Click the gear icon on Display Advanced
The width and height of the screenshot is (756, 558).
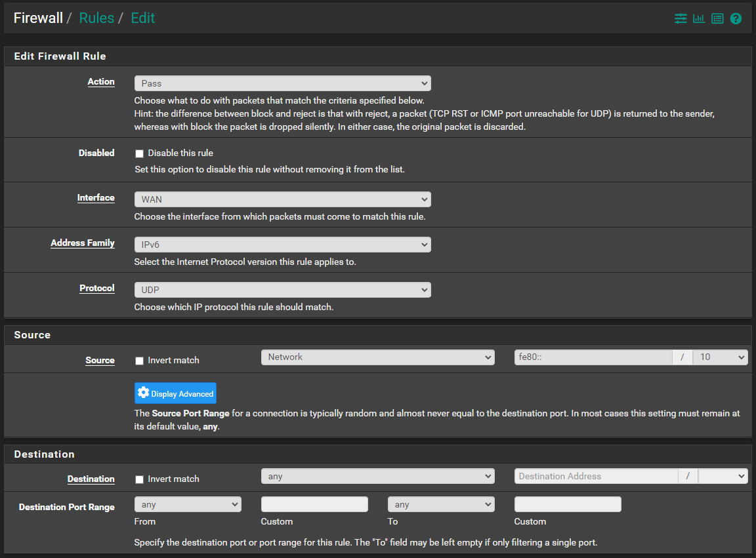pyautogui.click(x=143, y=393)
